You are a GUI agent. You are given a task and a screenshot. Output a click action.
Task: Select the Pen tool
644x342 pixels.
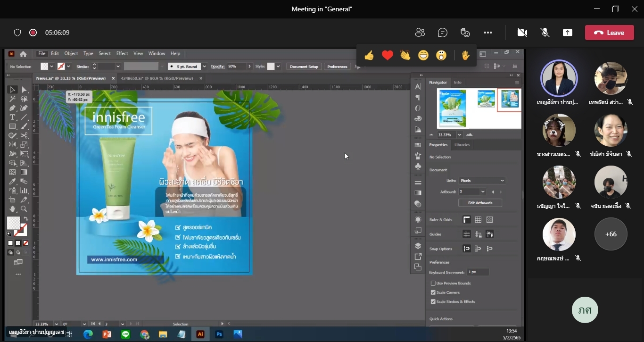(x=13, y=108)
